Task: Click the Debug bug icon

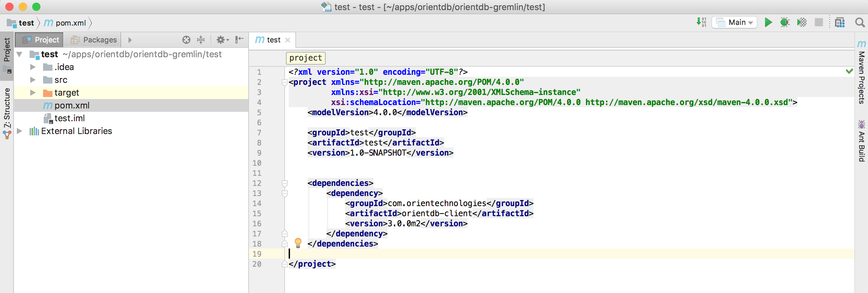Action: tap(785, 23)
